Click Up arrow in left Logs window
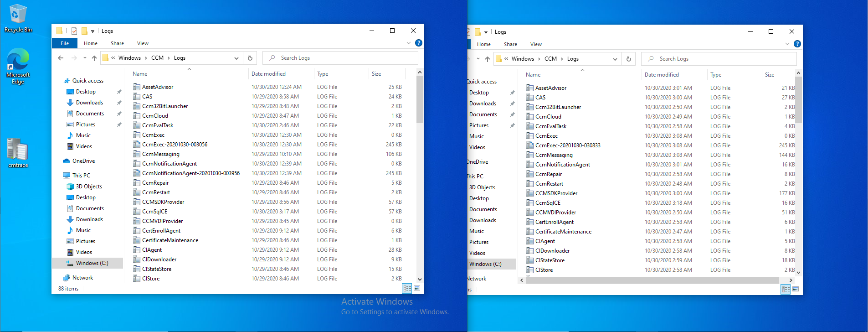The height and width of the screenshot is (332, 868). tap(94, 58)
